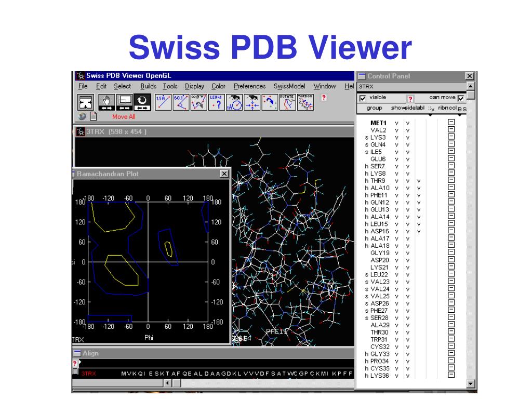Click the Align window title bar icon
This screenshot has height=399, width=532.
point(77,353)
